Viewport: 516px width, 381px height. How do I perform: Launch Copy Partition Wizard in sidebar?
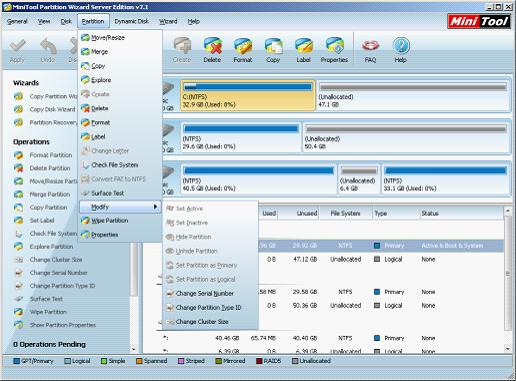pos(45,96)
